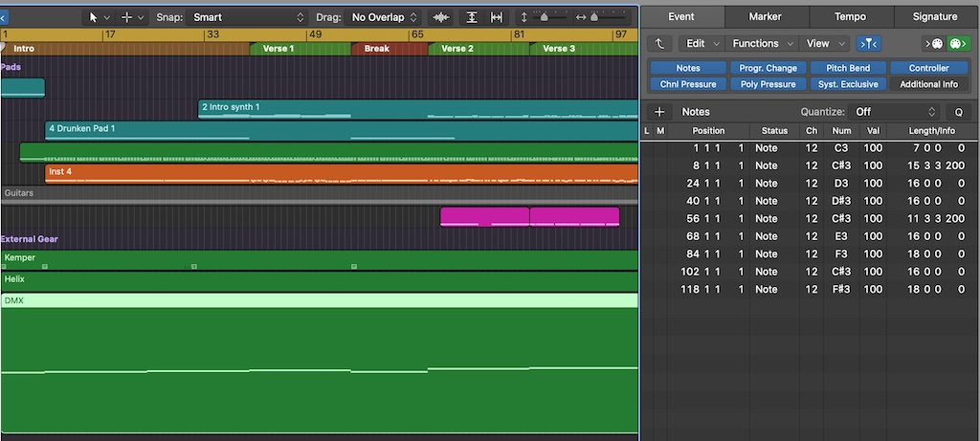Open the Snap Smart dropdown

point(248,17)
